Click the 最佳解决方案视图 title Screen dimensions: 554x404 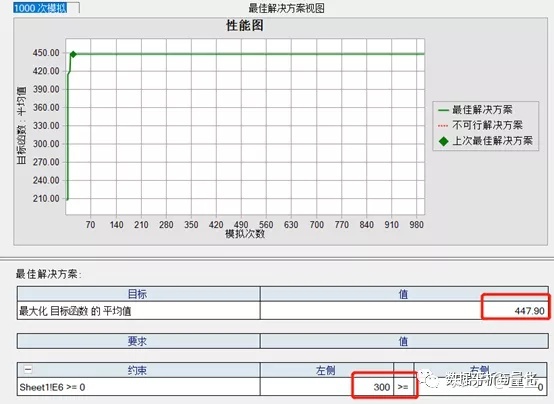click(286, 8)
